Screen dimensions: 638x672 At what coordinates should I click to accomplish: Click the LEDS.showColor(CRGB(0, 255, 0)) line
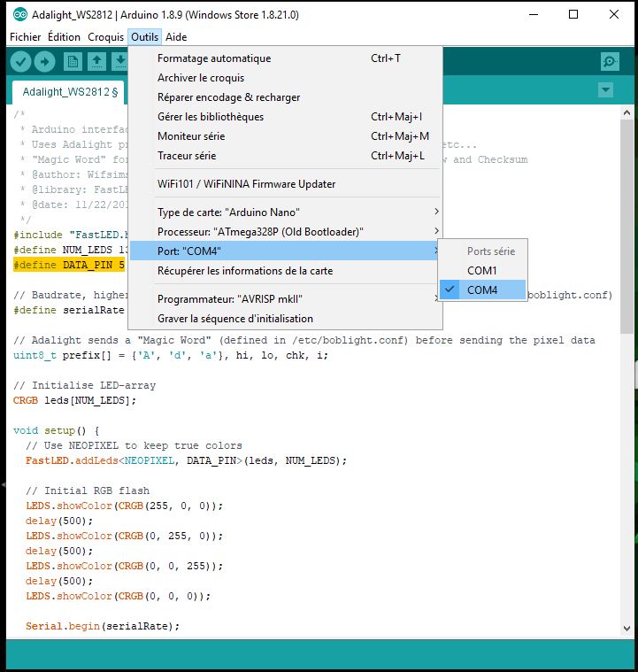tap(124, 536)
